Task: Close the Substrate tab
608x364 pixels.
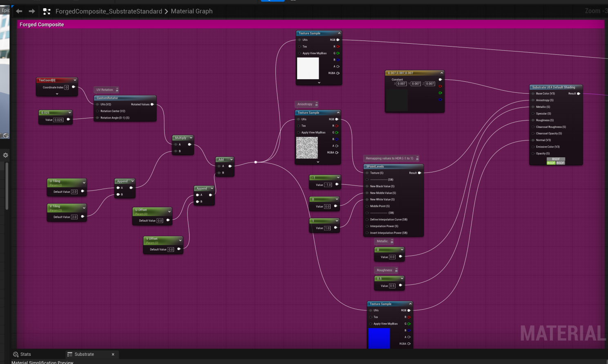Action: tap(113, 355)
